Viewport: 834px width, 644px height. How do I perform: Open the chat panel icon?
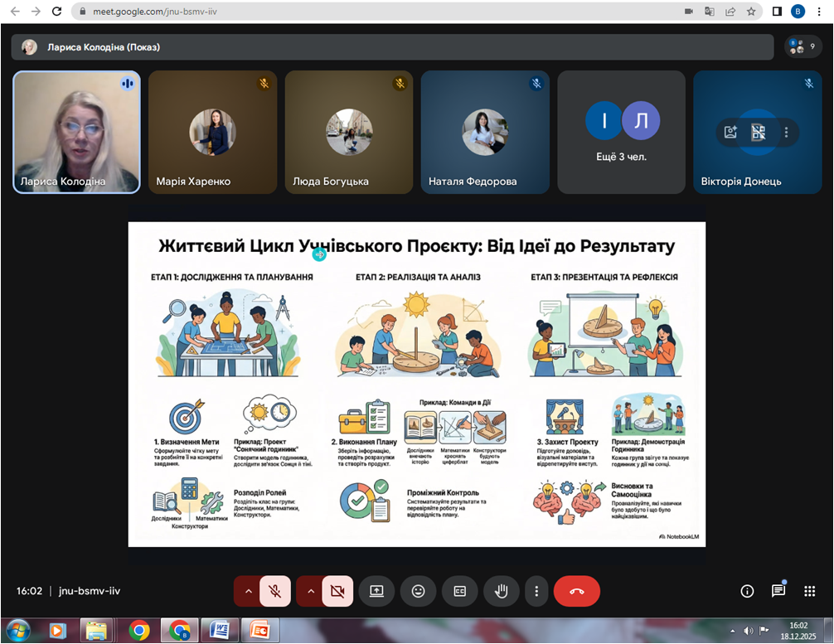(778, 591)
